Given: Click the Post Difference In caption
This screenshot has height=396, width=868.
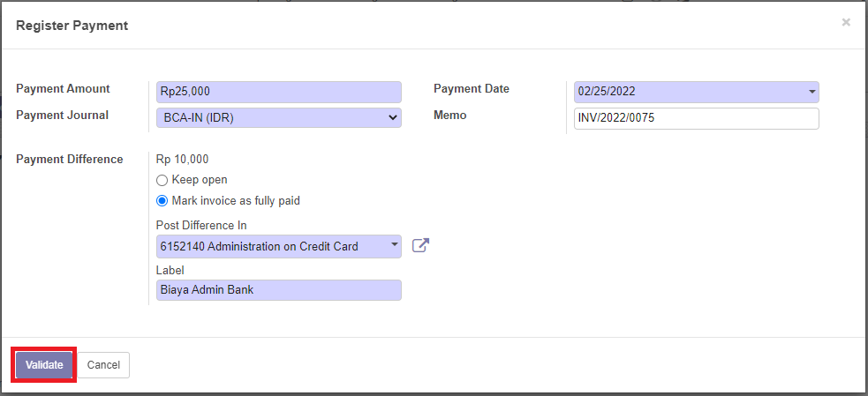Looking at the screenshot, I should 201,226.
